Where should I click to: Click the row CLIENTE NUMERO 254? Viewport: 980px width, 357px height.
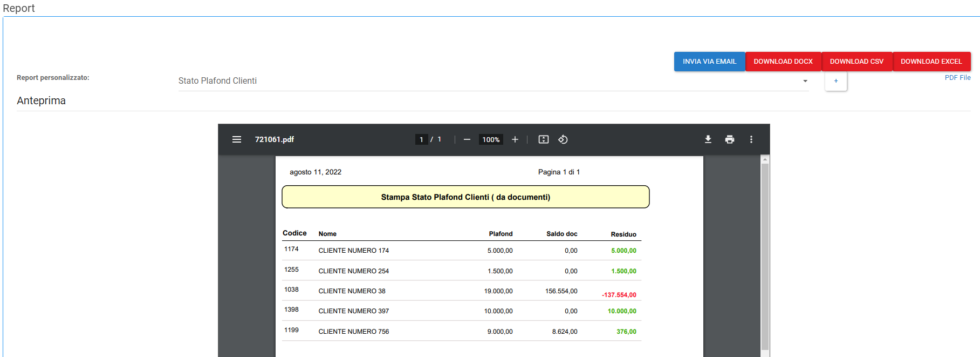coord(462,271)
